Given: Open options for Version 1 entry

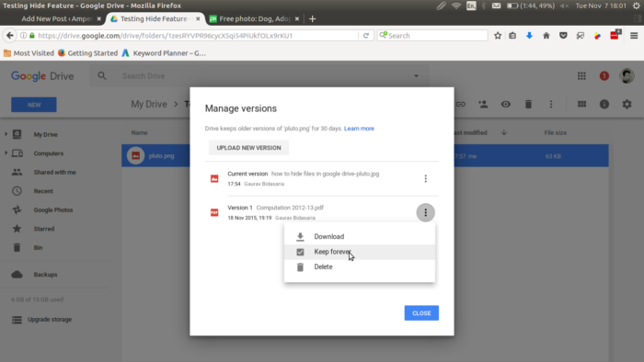Looking at the screenshot, I should click(x=425, y=212).
